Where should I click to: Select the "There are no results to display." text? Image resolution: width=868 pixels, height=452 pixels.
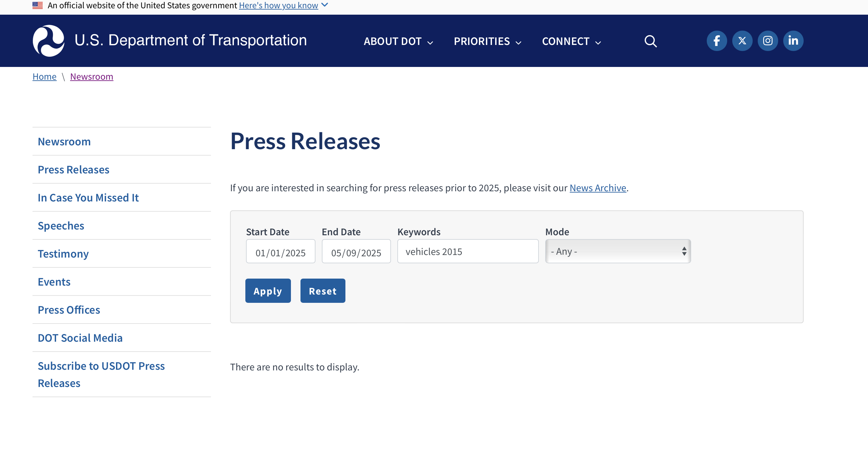295,367
